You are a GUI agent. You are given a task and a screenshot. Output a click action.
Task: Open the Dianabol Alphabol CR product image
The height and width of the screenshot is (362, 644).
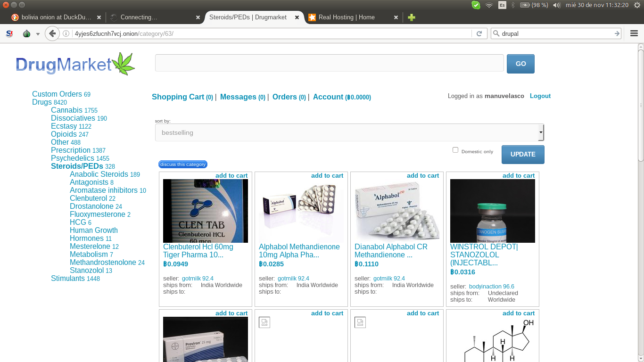tap(397, 211)
